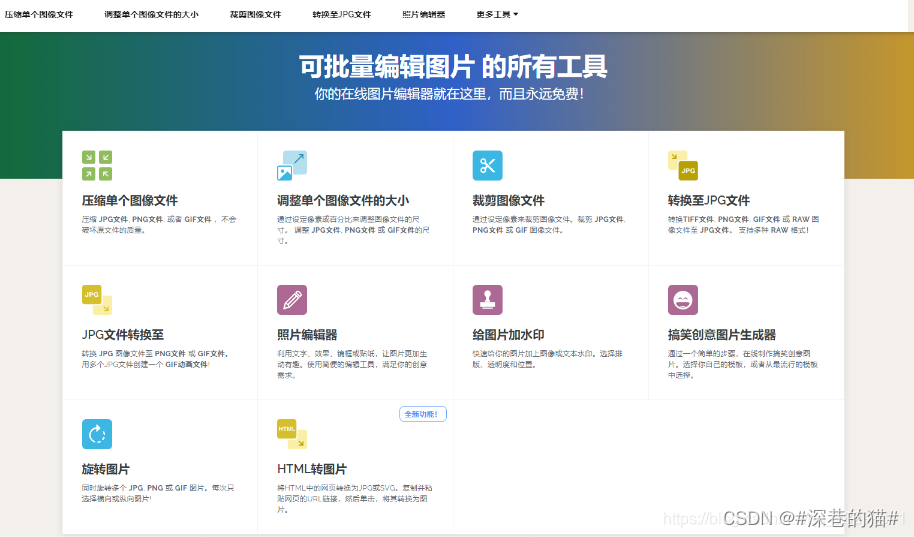Viewport: 914px width, 537px height.
Task: Click the 给图片加水印 card title
Action: coord(508,335)
